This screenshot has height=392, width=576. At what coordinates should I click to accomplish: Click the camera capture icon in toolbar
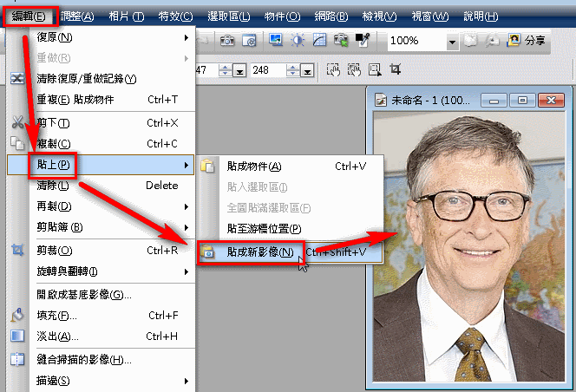(227, 41)
